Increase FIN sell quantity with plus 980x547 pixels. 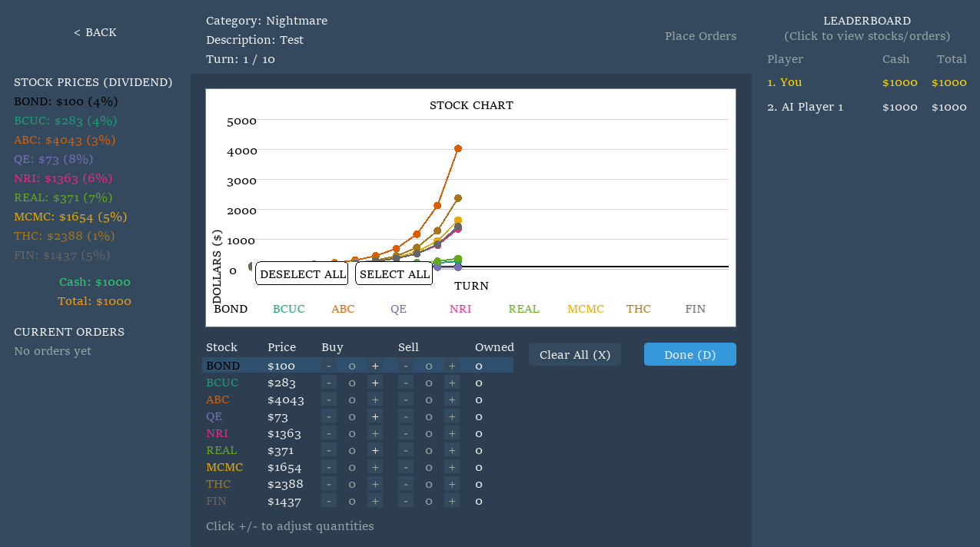(452, 501)
